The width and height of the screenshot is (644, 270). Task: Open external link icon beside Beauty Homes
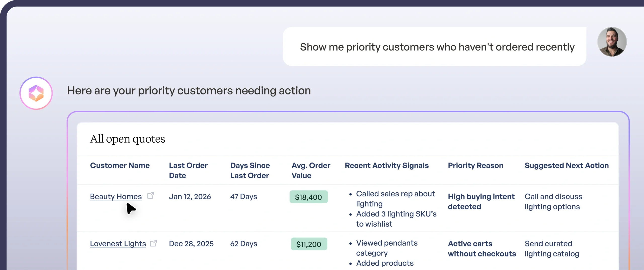coord(150,195)
